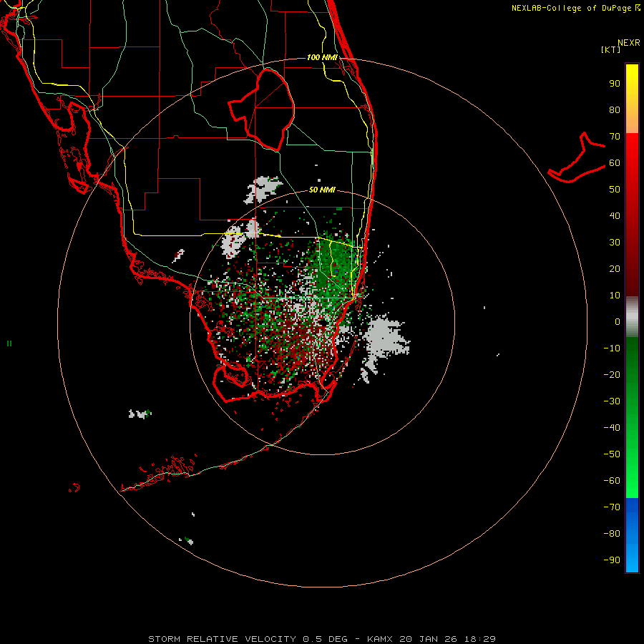Screen dimensions: 644x644
Task: Select the -20 knot scale label
Action: [x=612, y=374]
